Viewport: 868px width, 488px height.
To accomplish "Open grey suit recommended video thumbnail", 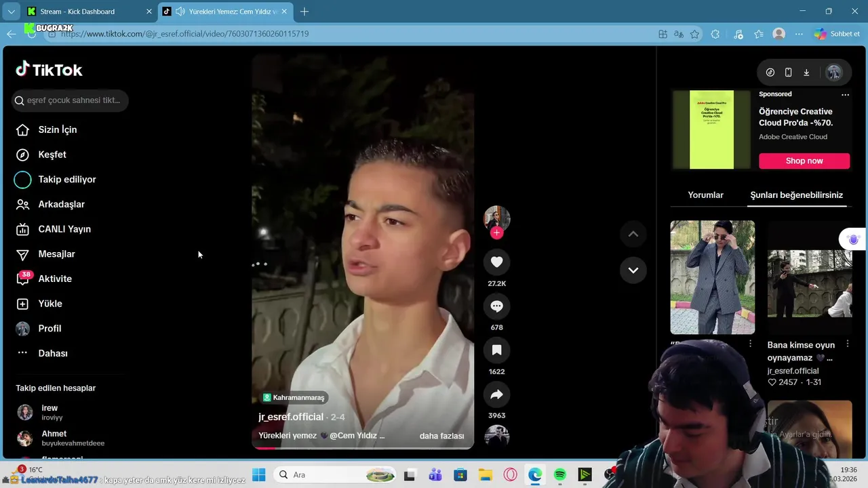I will point(712,277).
